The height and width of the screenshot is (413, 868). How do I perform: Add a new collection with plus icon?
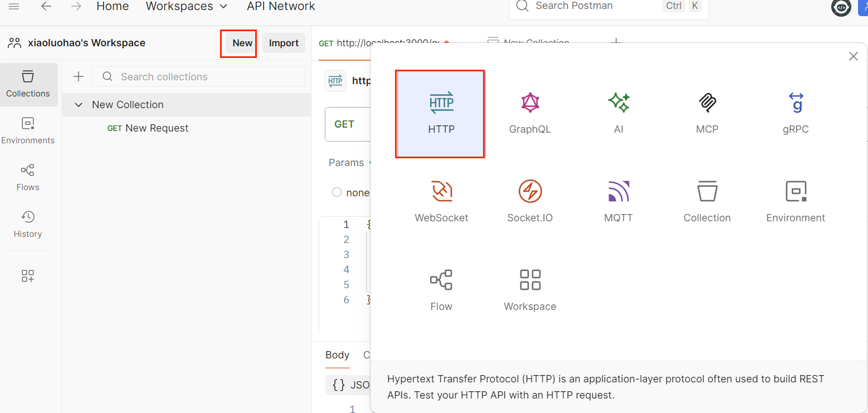pyautogui.click(x=79, y=76)
